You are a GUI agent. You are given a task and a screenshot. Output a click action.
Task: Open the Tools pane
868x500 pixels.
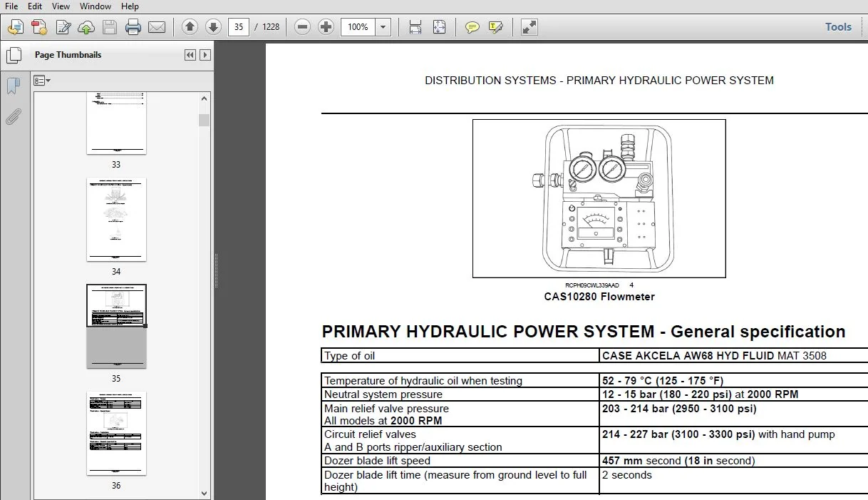tap(838, 27)
